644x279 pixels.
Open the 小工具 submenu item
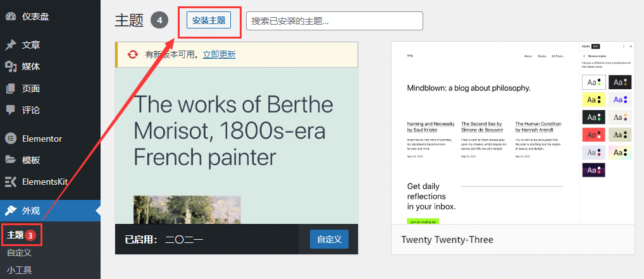click(19, 270)
